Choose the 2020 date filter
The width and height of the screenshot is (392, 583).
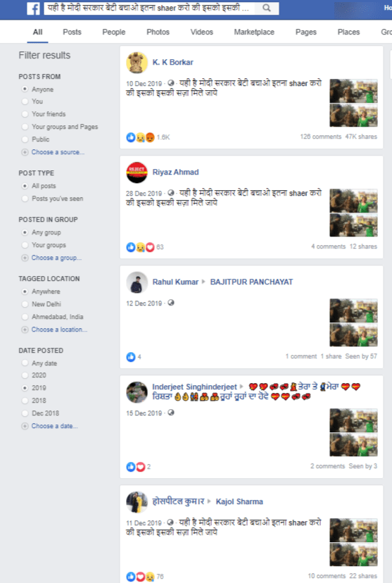pyautogui.click(x=25, y=375)
